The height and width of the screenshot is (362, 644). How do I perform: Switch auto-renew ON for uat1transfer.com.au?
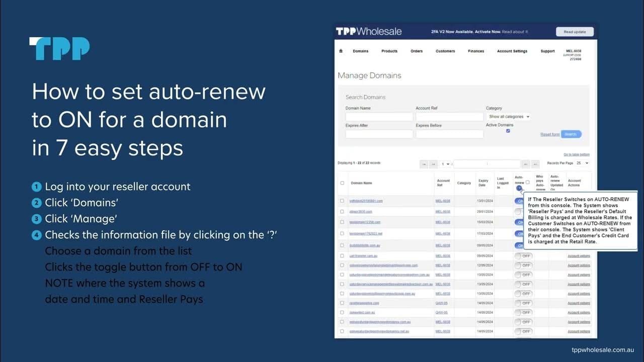[x=523, y=256]
